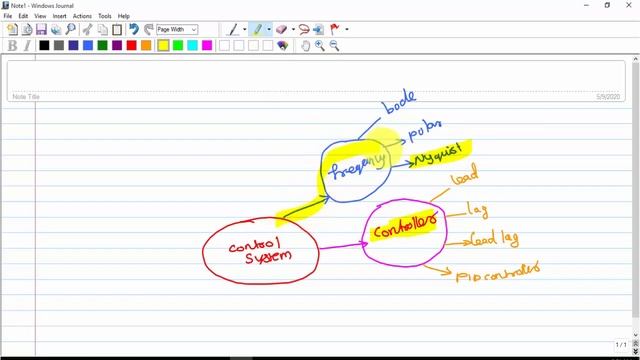Screen dimensions: 640x360
Task: Create a new note with the New Note icon
Action: click(12, 29)
